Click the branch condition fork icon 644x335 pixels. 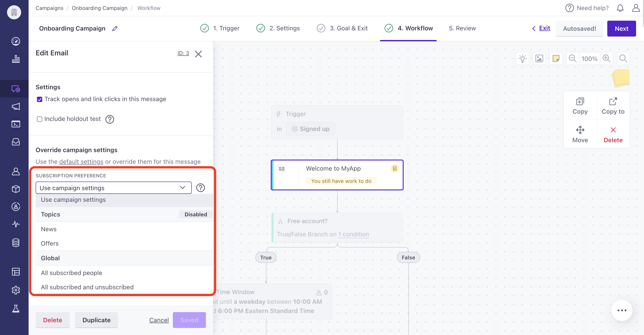pyautogui.click(x=280, y=221)
